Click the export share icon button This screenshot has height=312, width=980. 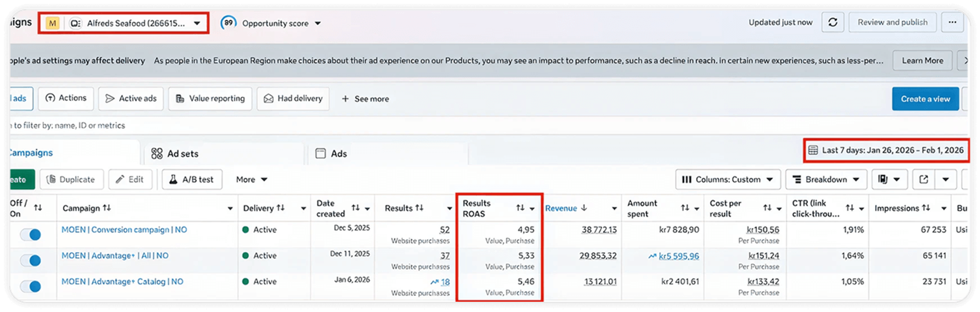click(923, 179)
